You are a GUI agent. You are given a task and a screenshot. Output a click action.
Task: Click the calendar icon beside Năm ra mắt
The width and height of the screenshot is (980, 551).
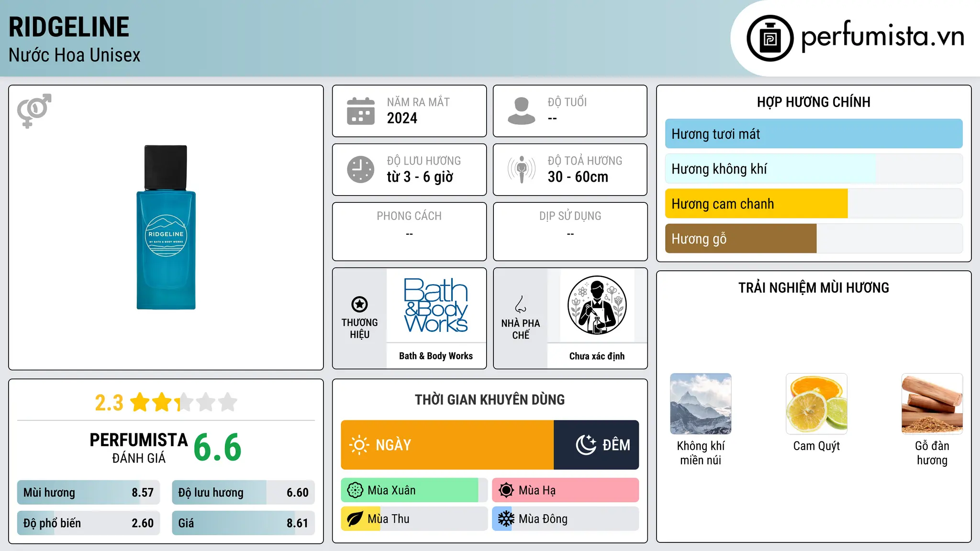point(361,111)
